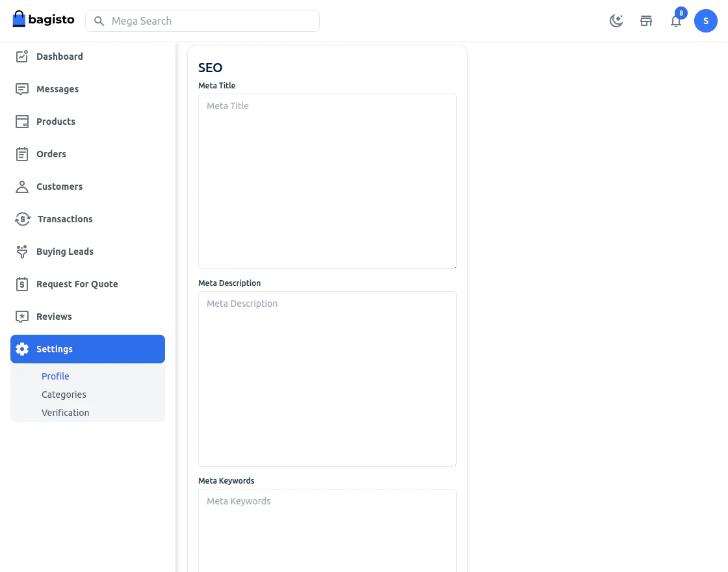Collapse the Settings menu
The height and width of the screenshot is (572, 728).
(88, 349)
